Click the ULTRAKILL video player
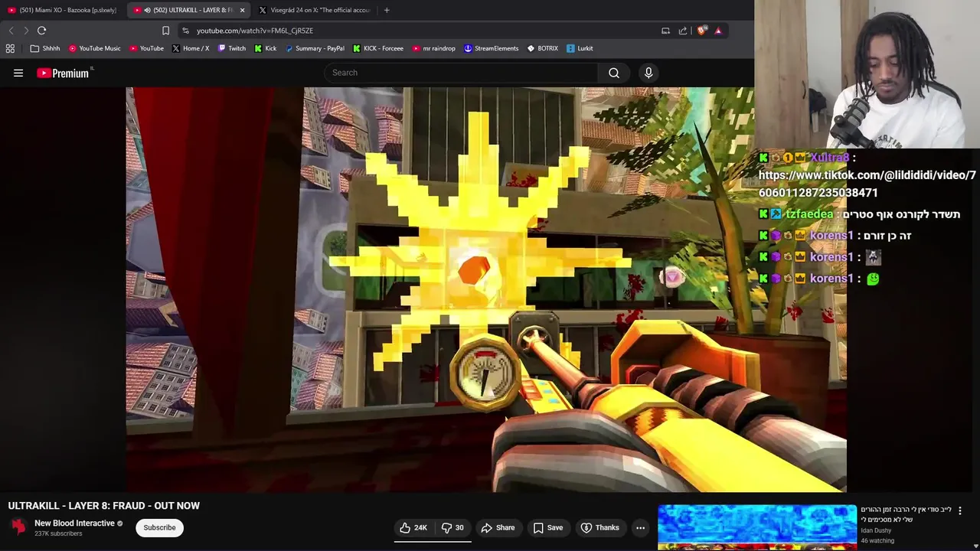 486,289
